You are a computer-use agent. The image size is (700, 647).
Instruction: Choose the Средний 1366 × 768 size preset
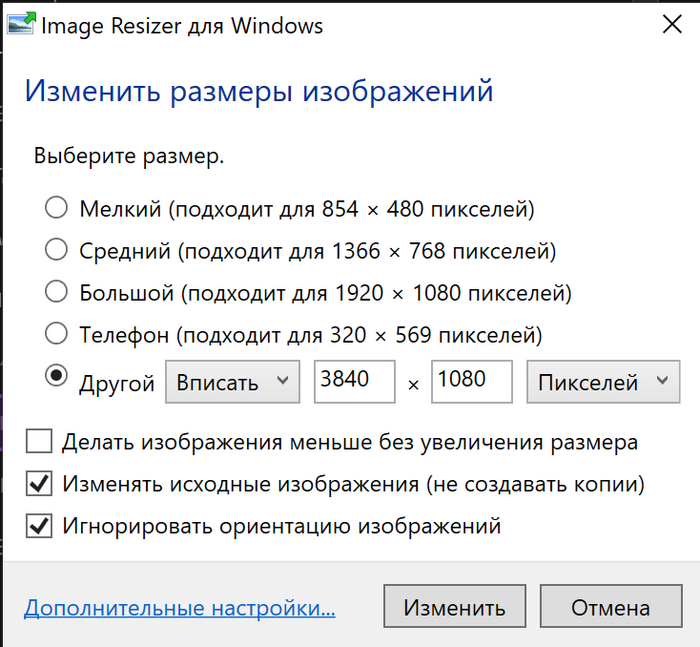pos(57,250)
